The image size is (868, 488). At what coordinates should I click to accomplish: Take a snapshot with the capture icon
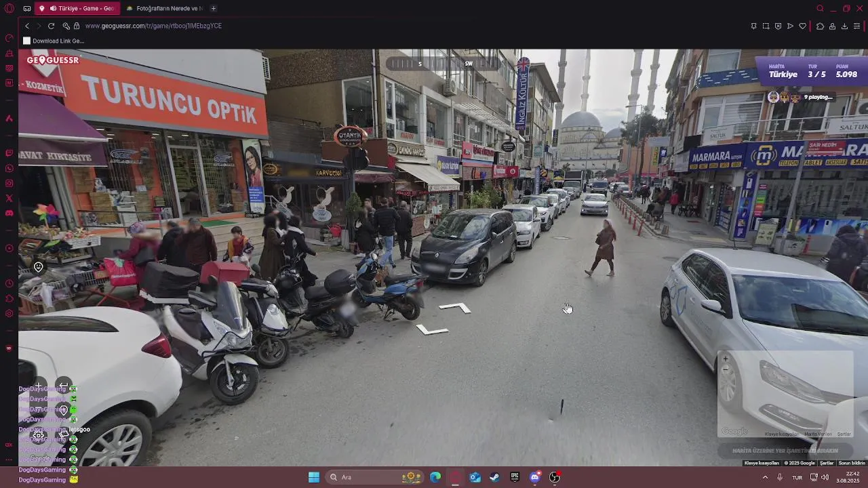tap(766, 26)
